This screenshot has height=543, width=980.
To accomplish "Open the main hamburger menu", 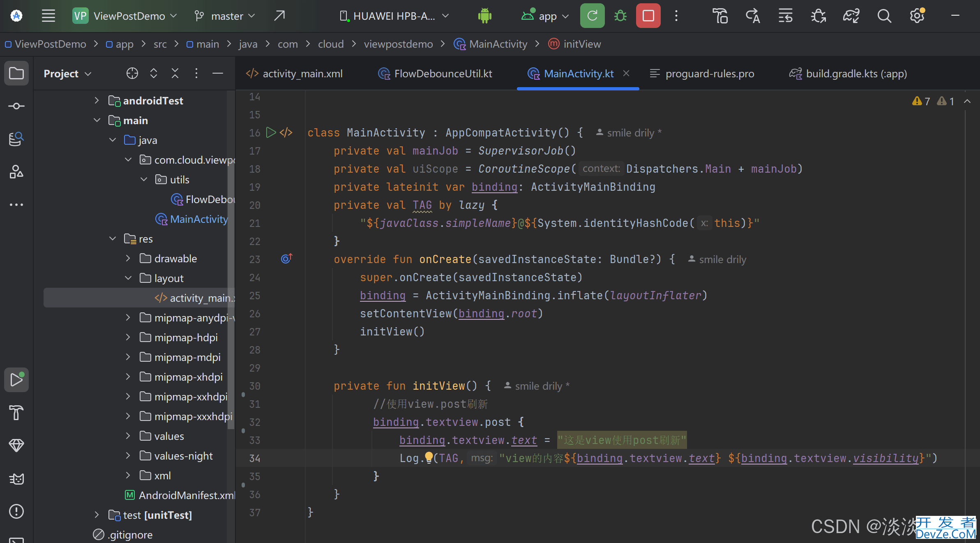I will (48, 16).
